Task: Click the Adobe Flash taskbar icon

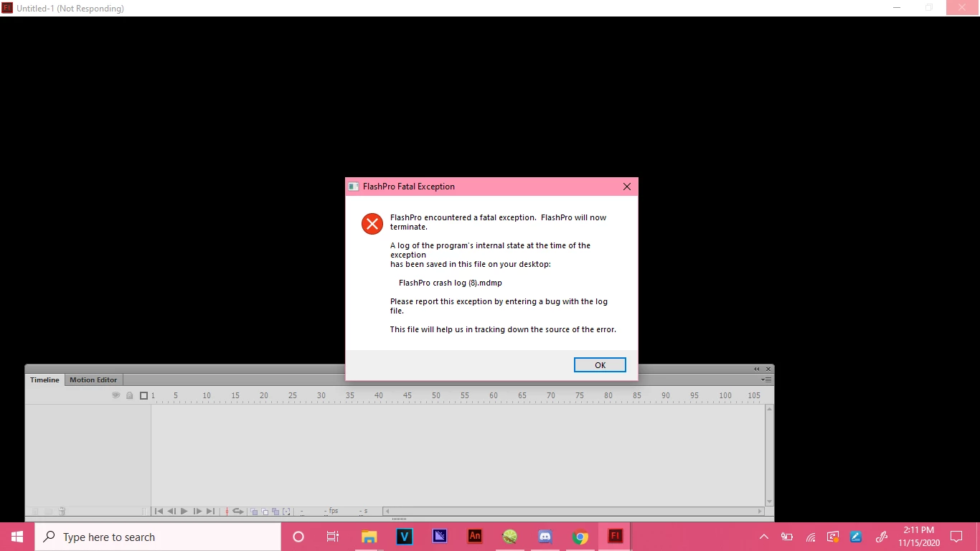Action: pyautogui.click(x=616, y=537)
